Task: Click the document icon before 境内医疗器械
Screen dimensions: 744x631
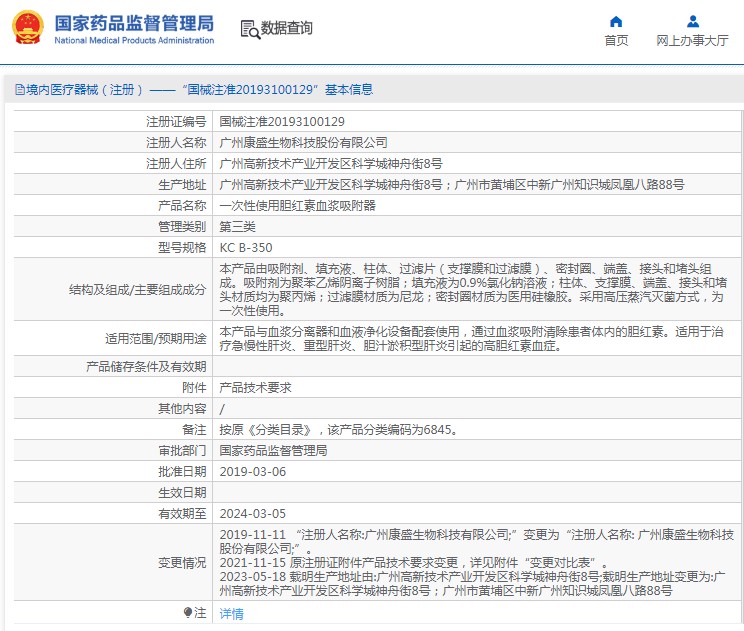Action: point(20,90)
